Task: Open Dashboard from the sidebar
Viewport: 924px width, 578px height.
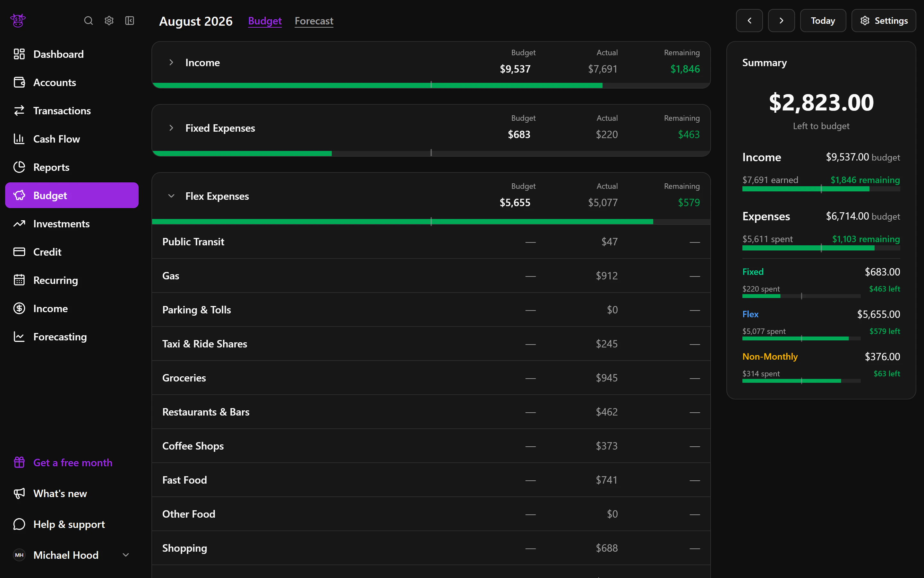Action: coord(72,54)
